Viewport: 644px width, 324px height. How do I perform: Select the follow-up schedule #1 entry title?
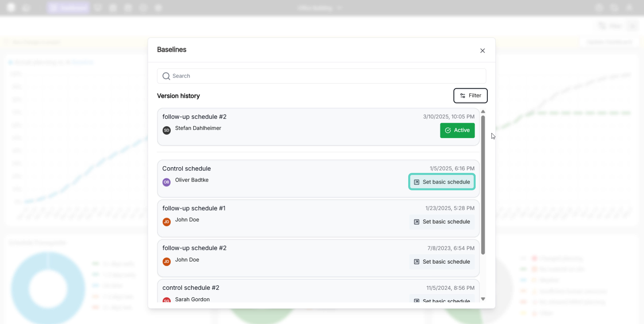194,209
